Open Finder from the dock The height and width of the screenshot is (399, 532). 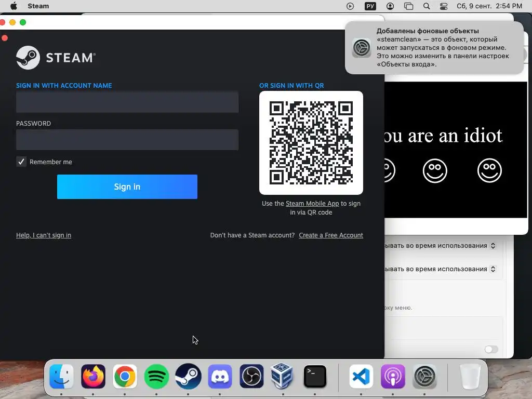tap(61, 376)
